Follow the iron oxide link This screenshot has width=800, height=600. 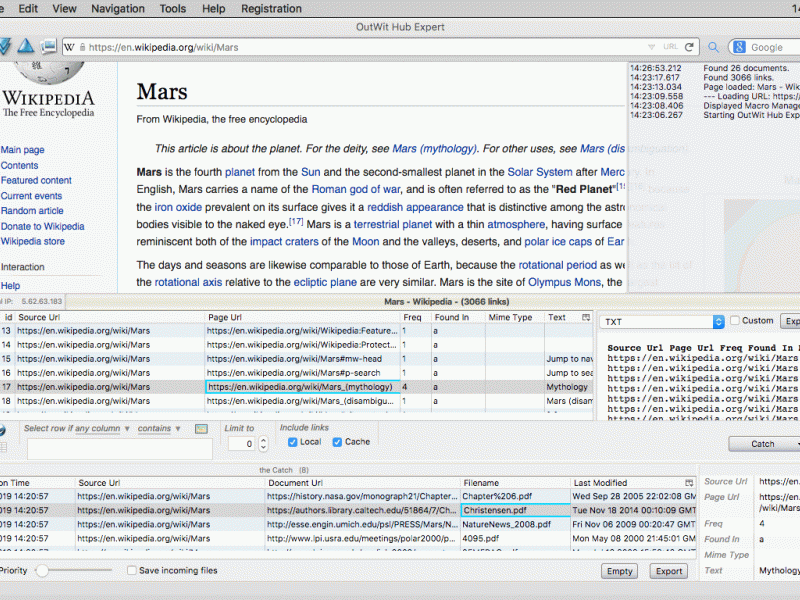pos(178,207)
